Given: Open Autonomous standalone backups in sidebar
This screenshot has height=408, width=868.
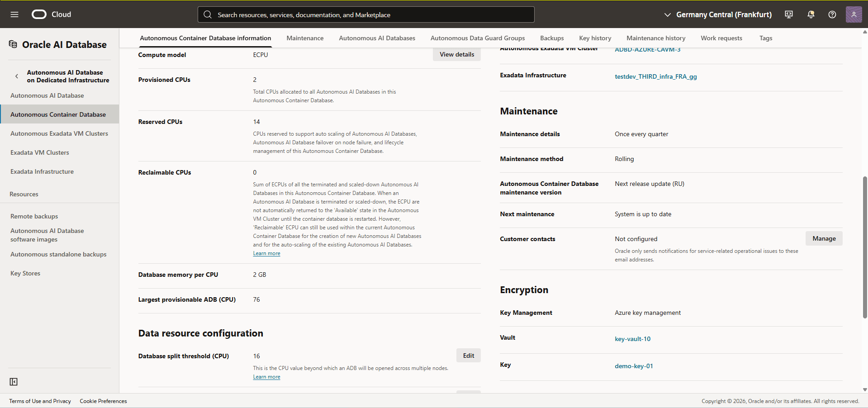Looking at the screenshot, I should (58, 254).
